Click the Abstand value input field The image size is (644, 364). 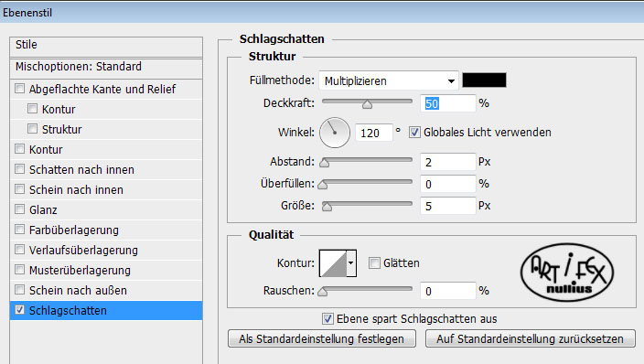click(x=447, y=162)
